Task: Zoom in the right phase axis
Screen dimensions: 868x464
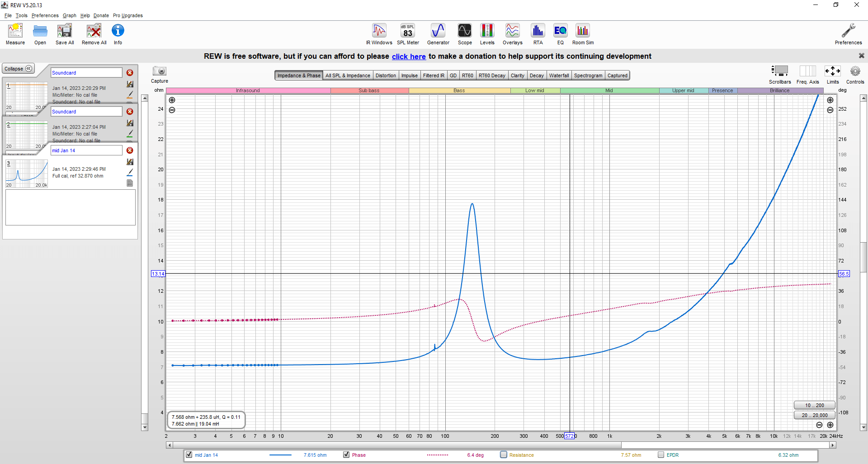Action: click(830, 100)
